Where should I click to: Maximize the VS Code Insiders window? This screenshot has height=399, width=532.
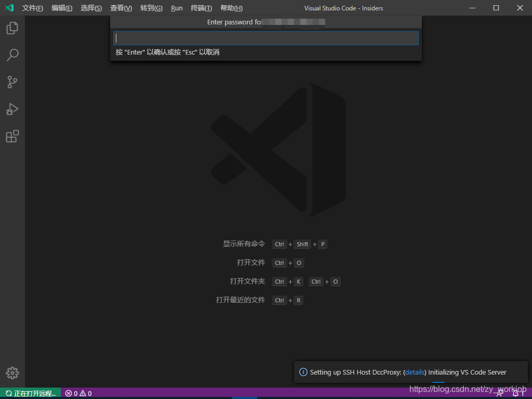pyautogui.click(x=496, y=8)
